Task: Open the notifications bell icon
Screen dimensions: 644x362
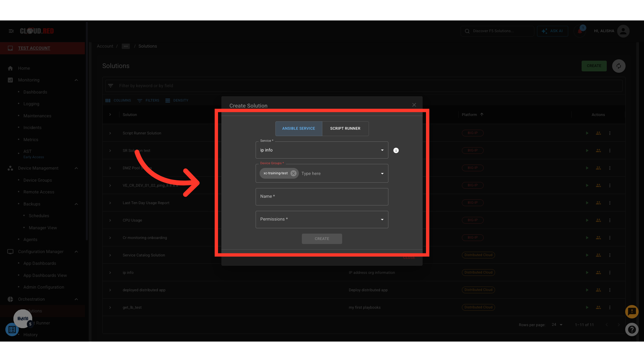Action: click(x=580, y=31)
